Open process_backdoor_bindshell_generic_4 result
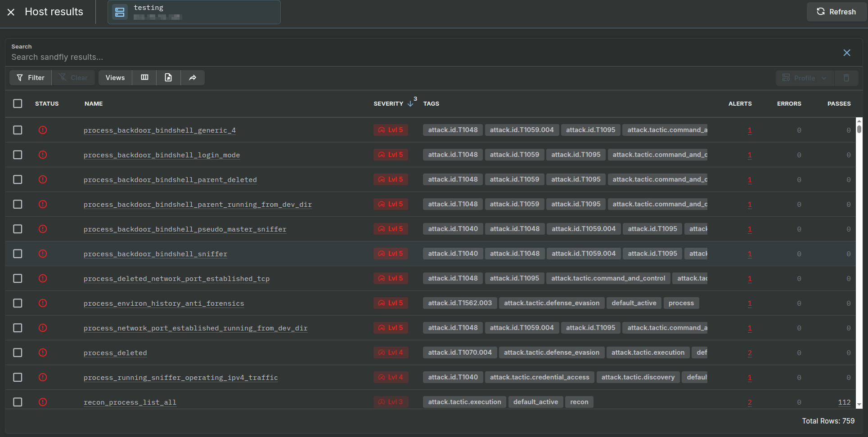The image size is (868, 437). pyautogui.click(x=159, y=130)
